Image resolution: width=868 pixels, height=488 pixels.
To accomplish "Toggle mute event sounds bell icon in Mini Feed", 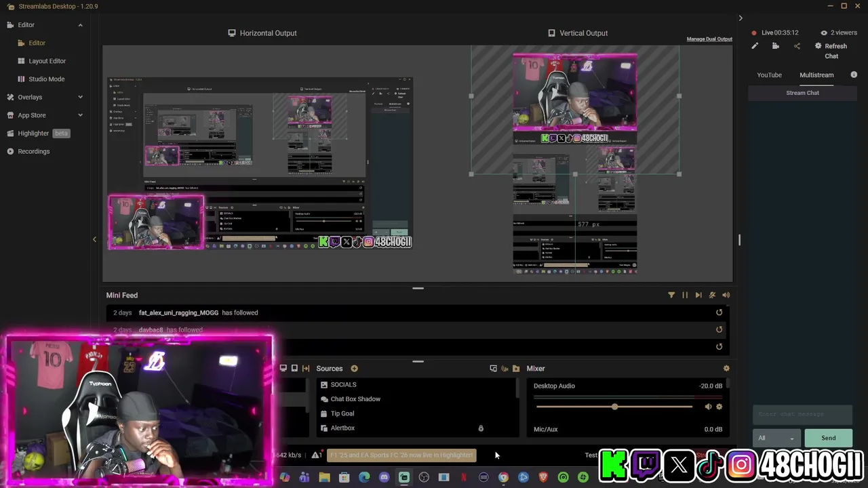I will click(x=712, y=295).
